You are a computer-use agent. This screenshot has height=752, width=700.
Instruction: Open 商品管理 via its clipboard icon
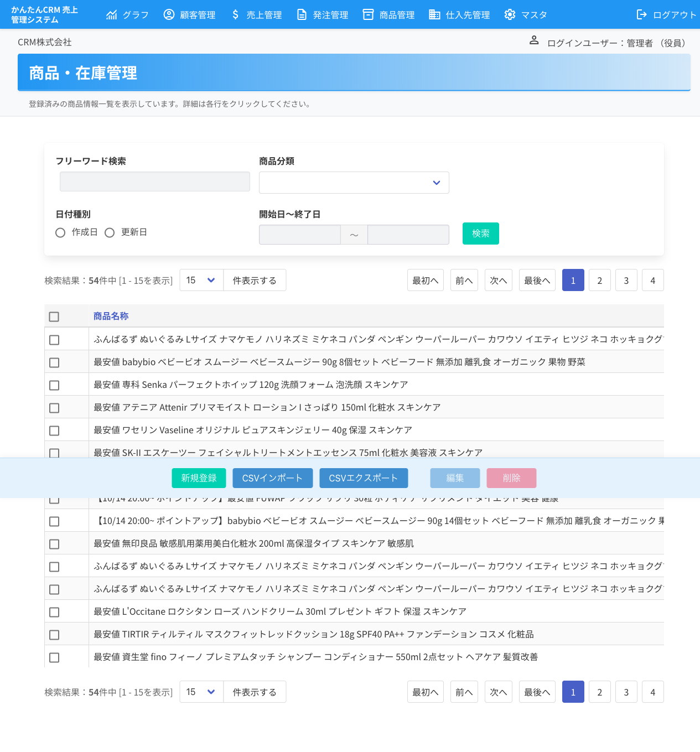(367, 14)
